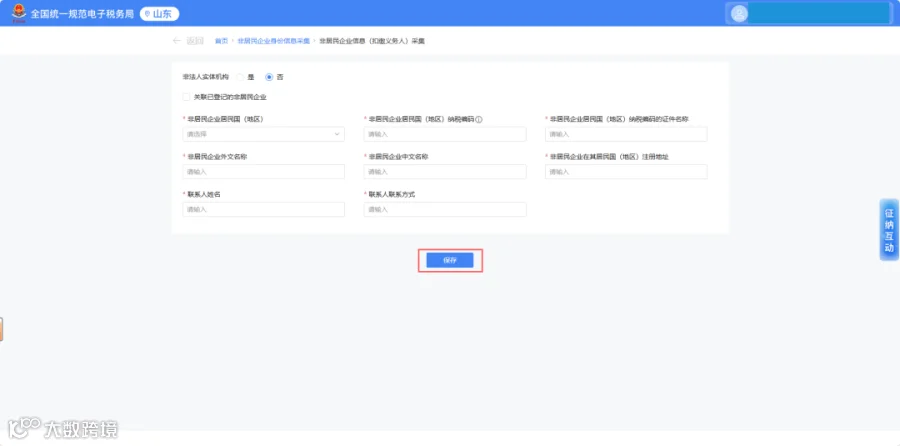900x446 pixels.
Task: Click the 保存 button
Action: pos(450,260)
